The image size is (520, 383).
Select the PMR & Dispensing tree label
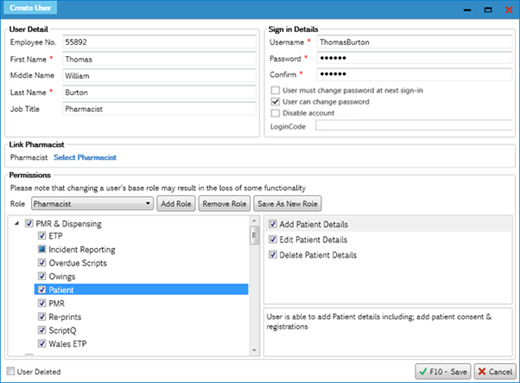click(x=68, y=223)
